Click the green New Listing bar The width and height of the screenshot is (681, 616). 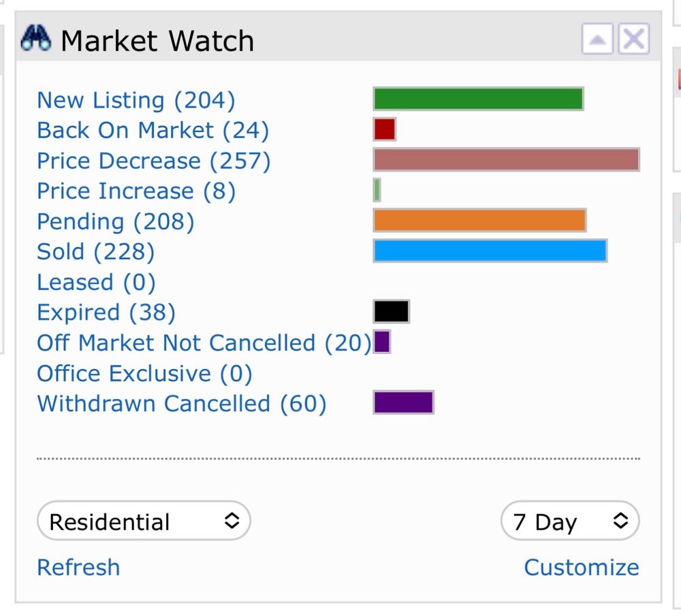(478, 99)
